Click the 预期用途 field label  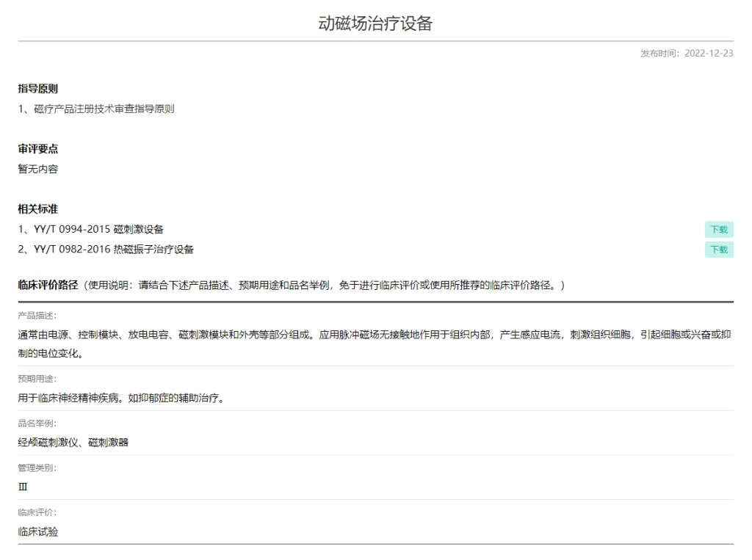coord(37,379)
